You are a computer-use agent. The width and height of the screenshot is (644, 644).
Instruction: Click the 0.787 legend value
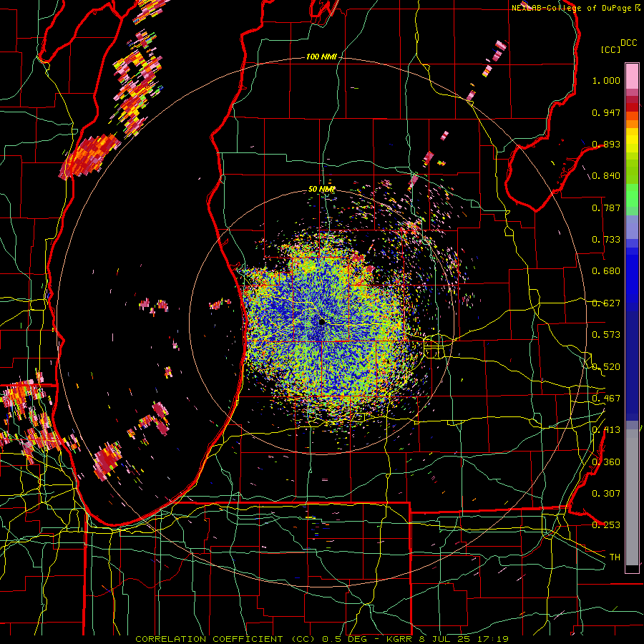click(606, 208)
